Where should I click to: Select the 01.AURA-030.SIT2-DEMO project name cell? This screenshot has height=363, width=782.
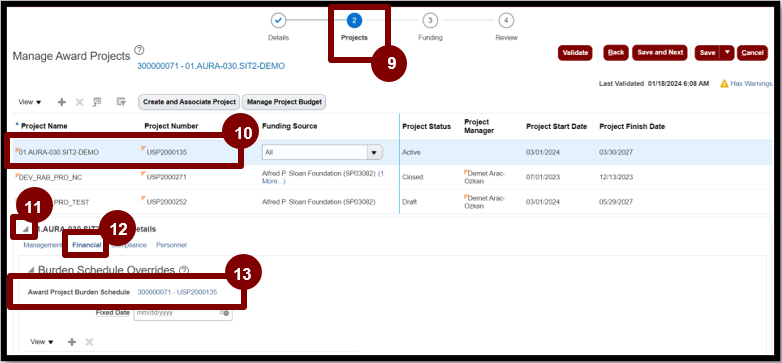(x=58, y=153)
